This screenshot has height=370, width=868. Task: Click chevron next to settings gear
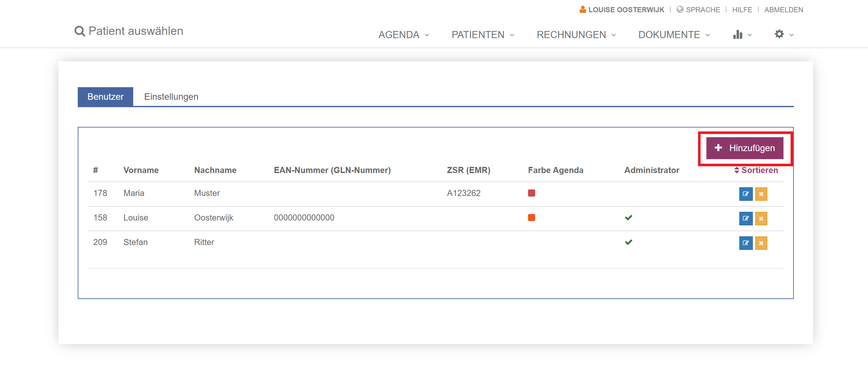pyautogui.click(x=792, y=35)
